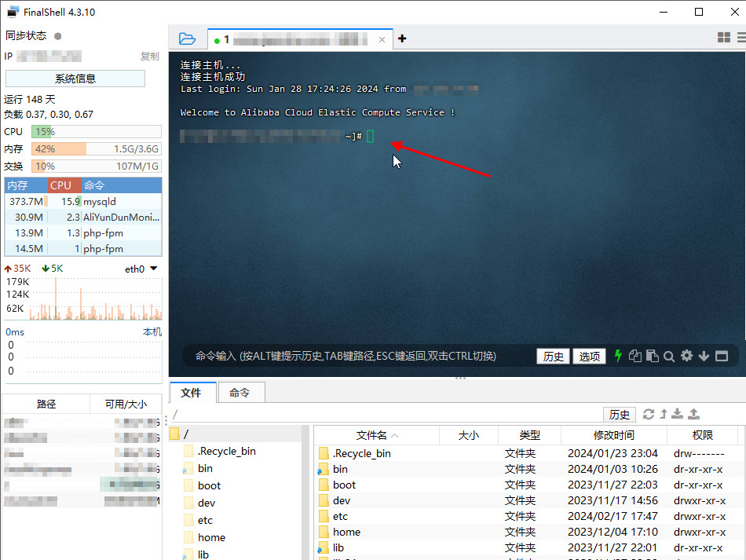The width and height of the screenshot is (746, 560).
Task: Select the AliYunDunMoni process row
Action: coord(83,217)
